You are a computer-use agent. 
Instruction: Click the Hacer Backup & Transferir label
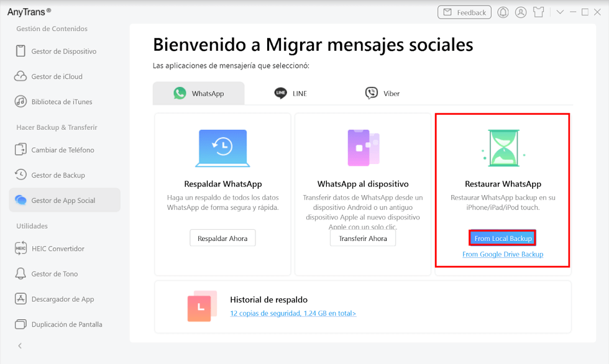pos(57,127)
